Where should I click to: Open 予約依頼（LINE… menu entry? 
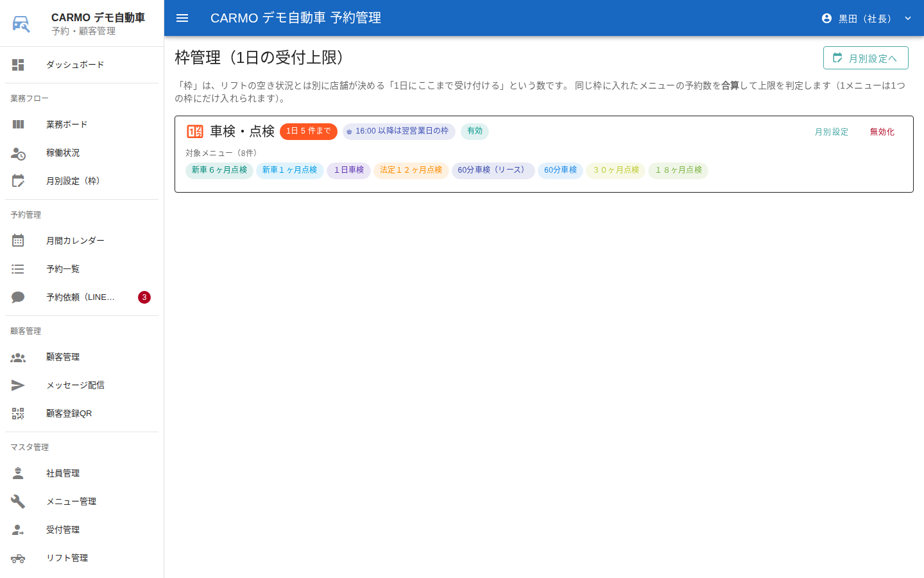81,297
